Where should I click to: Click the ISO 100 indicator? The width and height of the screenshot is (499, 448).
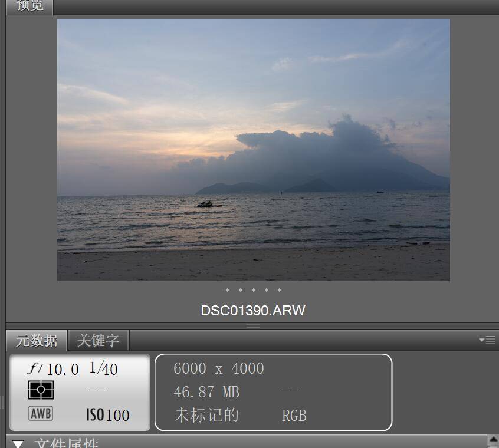click(x=108, y=415)
